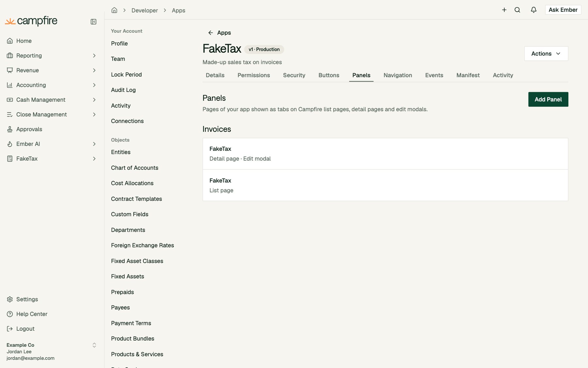Image resolution: width=588 pixels, height=368 pixels.
Task: Click the Developer breadcrumb link
Action: pos(144,10)
